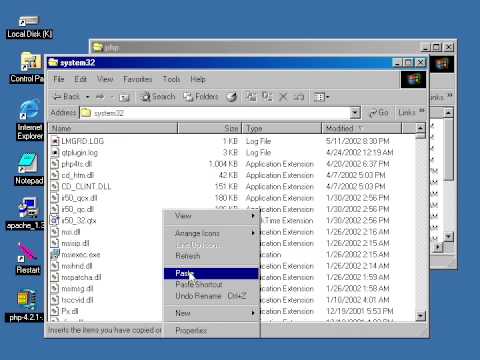Image resolution: width=480 pixels, height=360 pixels.
Task: Open the Favorites menu
Action: (137, 79)
